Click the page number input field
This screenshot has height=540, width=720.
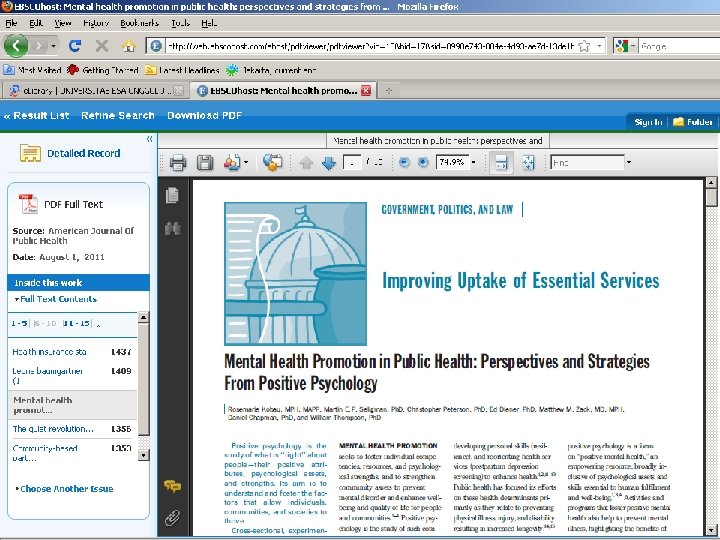tap(352, 163)
